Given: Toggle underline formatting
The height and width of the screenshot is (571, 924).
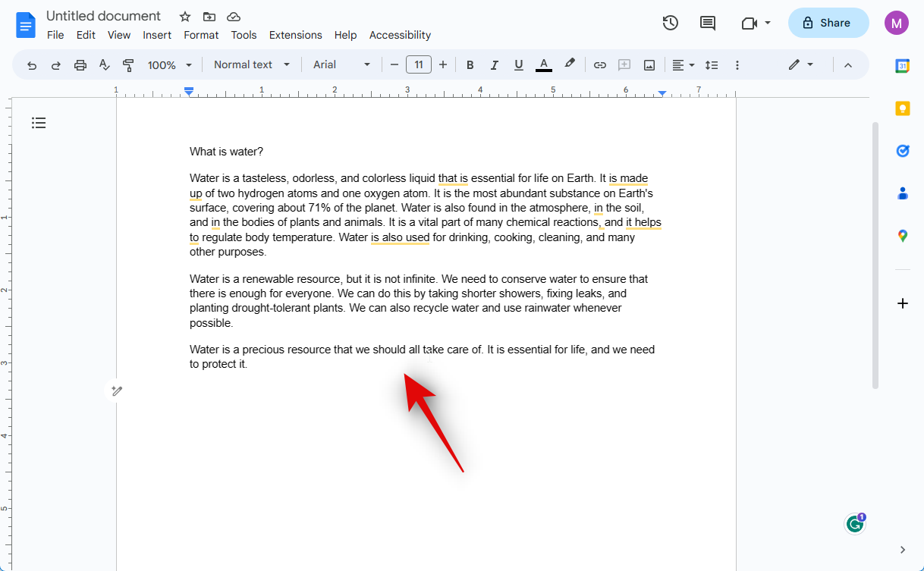Looking at the screenshot, I should [x=518, y=65].
